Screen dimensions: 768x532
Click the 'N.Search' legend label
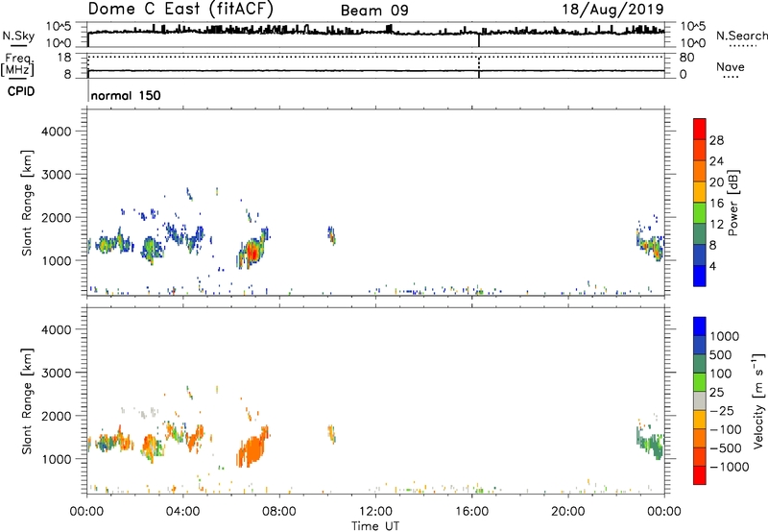point(741,36)
